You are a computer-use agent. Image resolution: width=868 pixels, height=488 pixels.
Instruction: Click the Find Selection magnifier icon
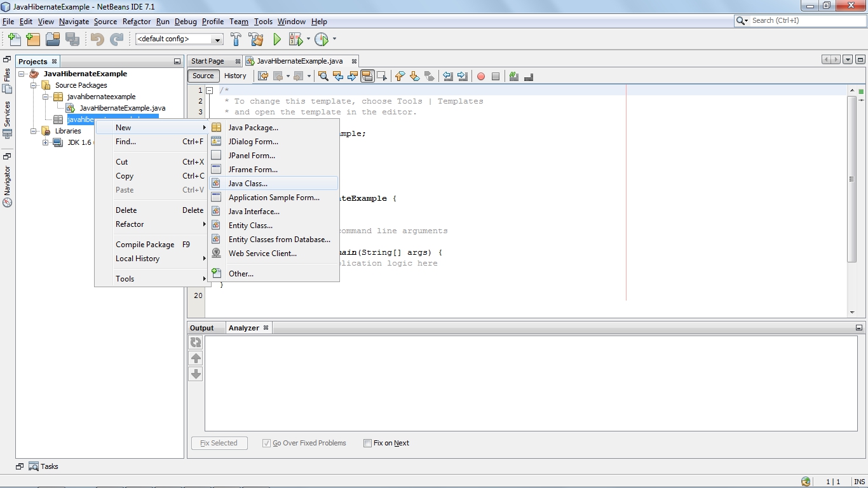tap(323, 76)
